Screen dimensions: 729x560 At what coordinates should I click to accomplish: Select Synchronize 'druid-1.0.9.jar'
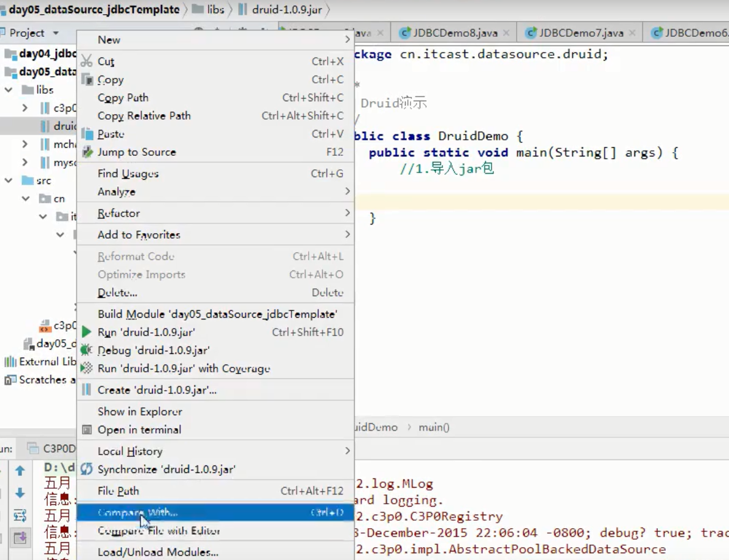point(215,469)
